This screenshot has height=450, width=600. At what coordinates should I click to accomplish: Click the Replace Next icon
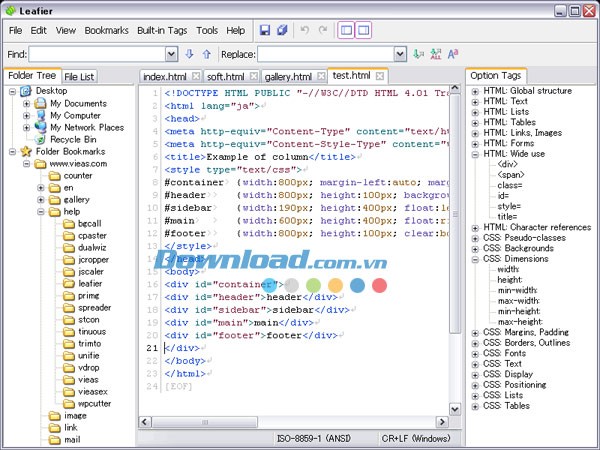click(x=418, y=54)
